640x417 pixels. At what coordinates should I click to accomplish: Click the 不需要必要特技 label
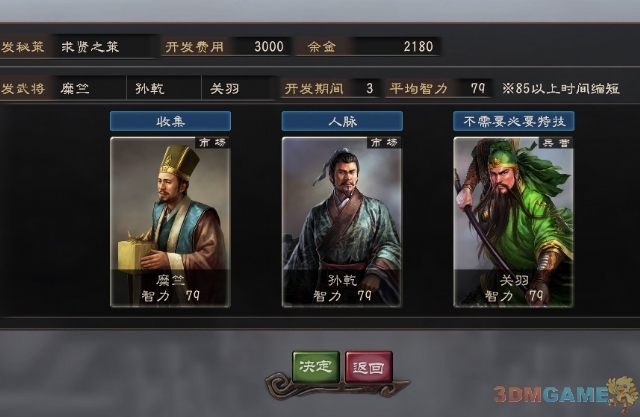514,121
